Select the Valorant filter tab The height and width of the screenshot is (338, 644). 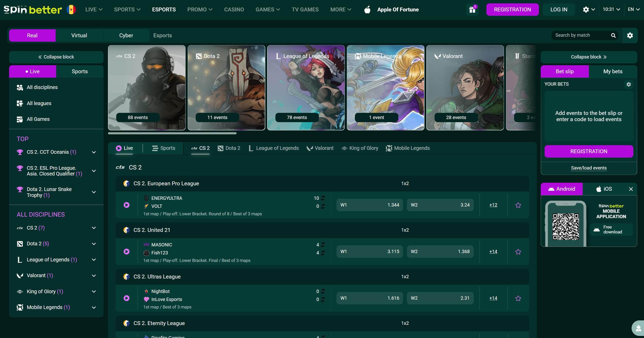pyautogui.click(x=320, y=148)
